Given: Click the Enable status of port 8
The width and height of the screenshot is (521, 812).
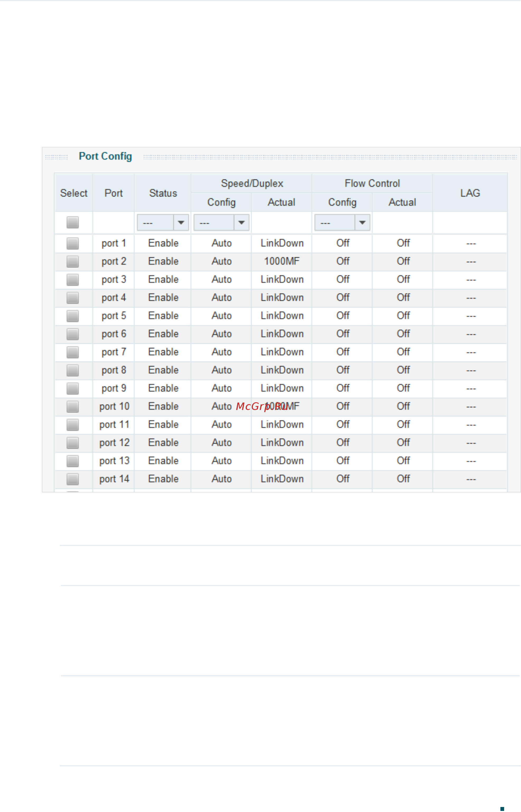Looking at the screenshot, I should (163, 370).
